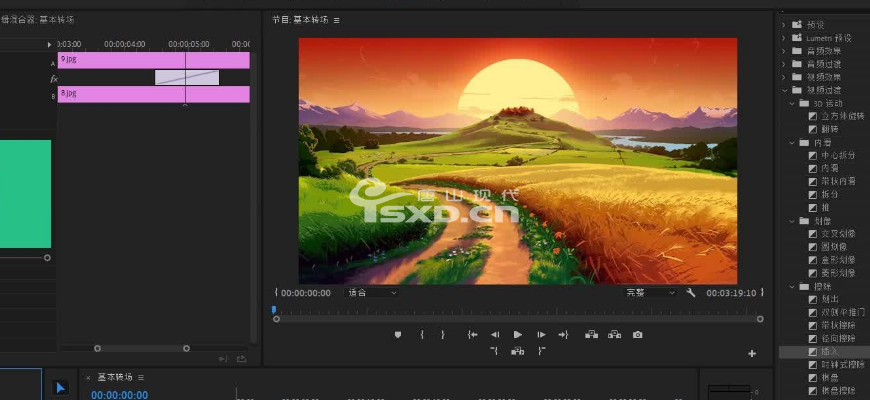Click the middle icon in second transport row

pyautogui.click(x=518, y=351)
